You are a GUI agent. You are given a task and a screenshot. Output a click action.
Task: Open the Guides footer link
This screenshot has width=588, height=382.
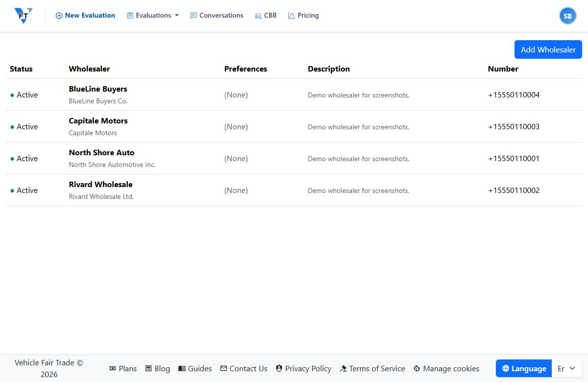tap(195, 368)
